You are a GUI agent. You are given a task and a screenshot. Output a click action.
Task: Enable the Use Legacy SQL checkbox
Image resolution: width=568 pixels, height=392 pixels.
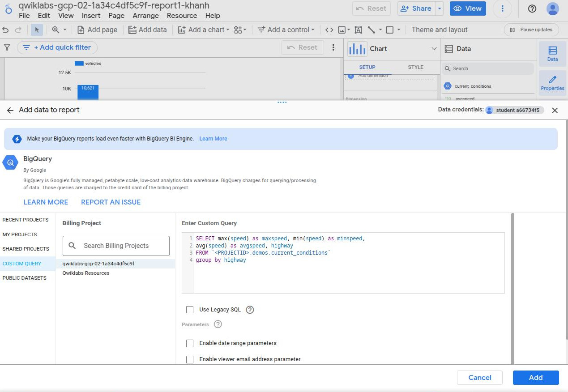pos(190,310)
